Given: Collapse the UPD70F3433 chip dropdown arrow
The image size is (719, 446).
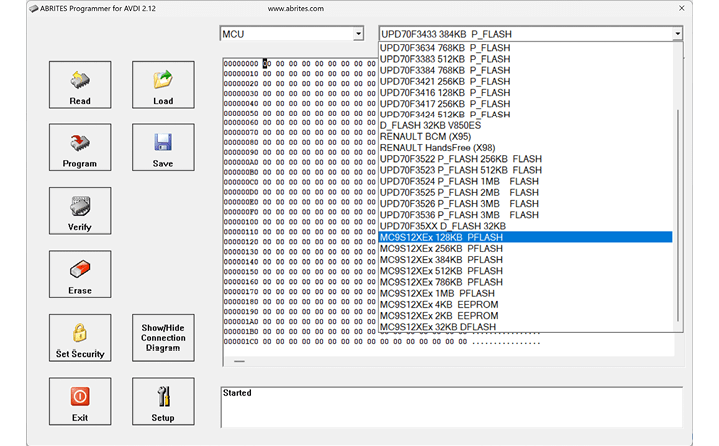Looking at the screenshot, I should coord(677,34).
